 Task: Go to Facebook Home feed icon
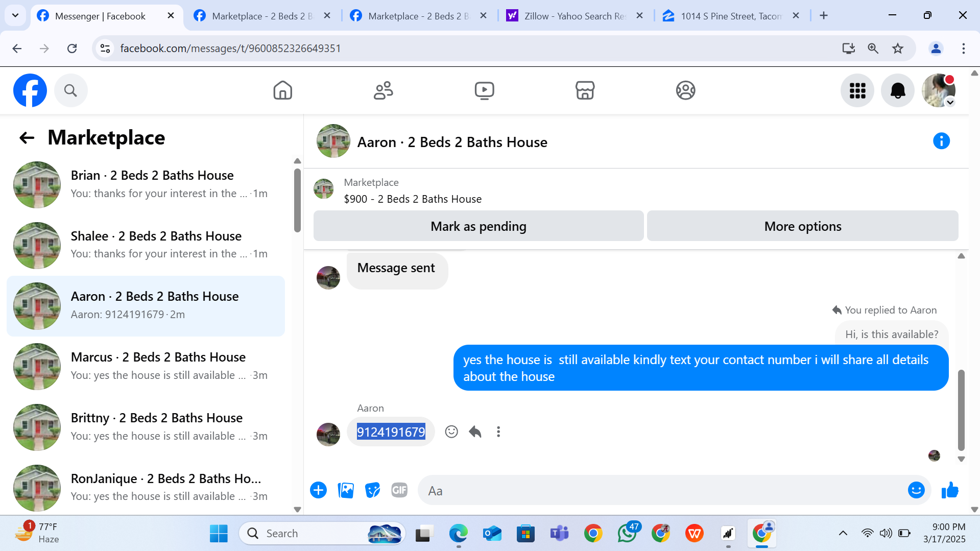282,90
